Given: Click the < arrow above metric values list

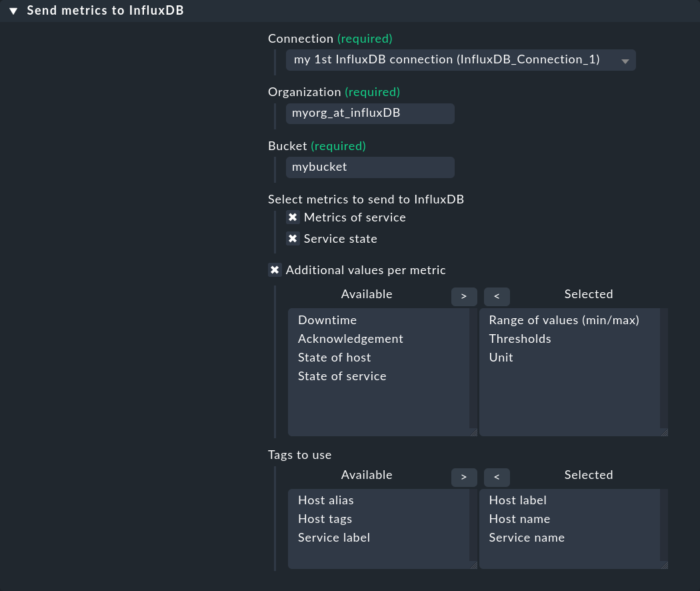Looking at the screenshot, I should point(497,296).
